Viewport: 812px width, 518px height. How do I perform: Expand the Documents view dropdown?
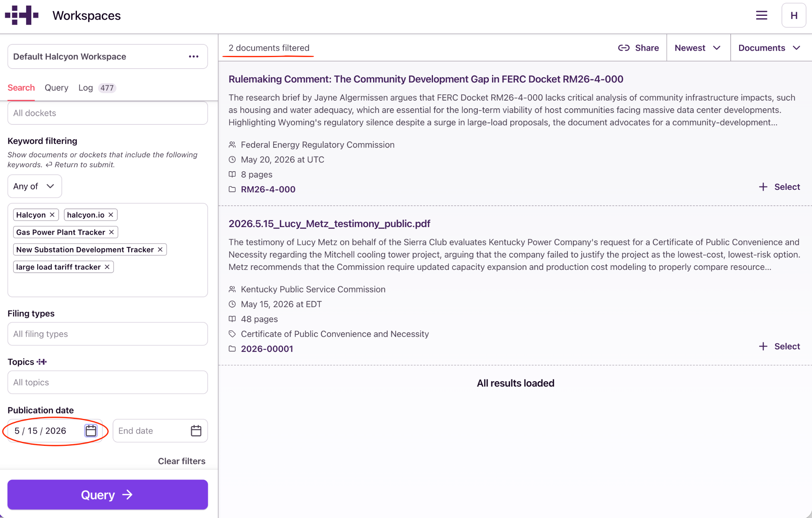(770, 48)
